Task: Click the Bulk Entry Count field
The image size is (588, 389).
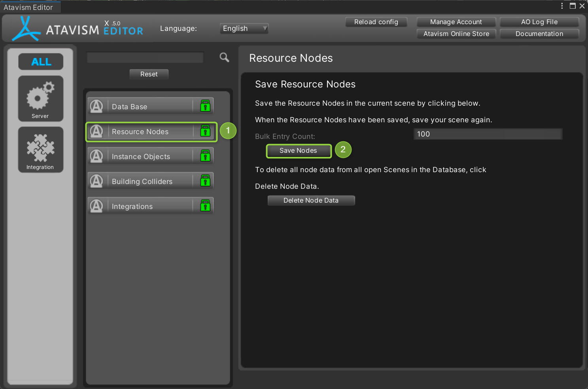Action: [488, 134]
